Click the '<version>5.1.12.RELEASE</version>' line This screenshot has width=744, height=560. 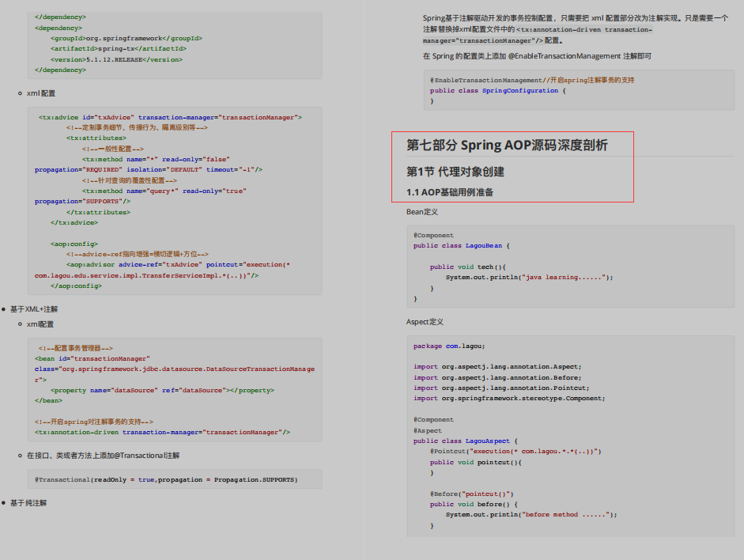tap(116, 59)
